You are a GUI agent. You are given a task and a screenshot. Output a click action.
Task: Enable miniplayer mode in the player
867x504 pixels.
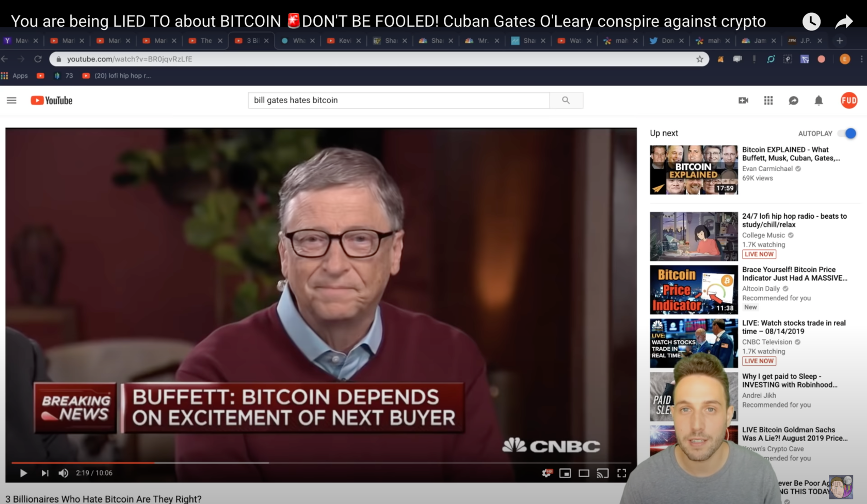tap(565, 473)
